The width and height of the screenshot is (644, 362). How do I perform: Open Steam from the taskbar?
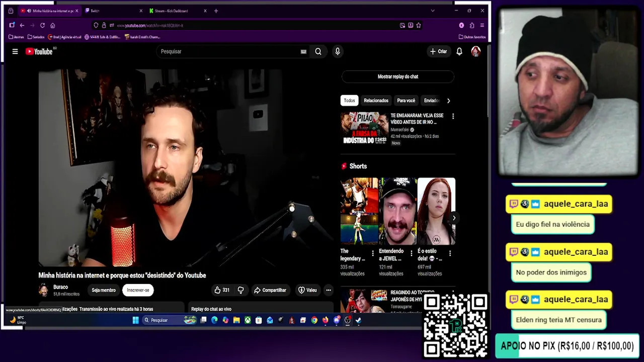click(358, 320)
